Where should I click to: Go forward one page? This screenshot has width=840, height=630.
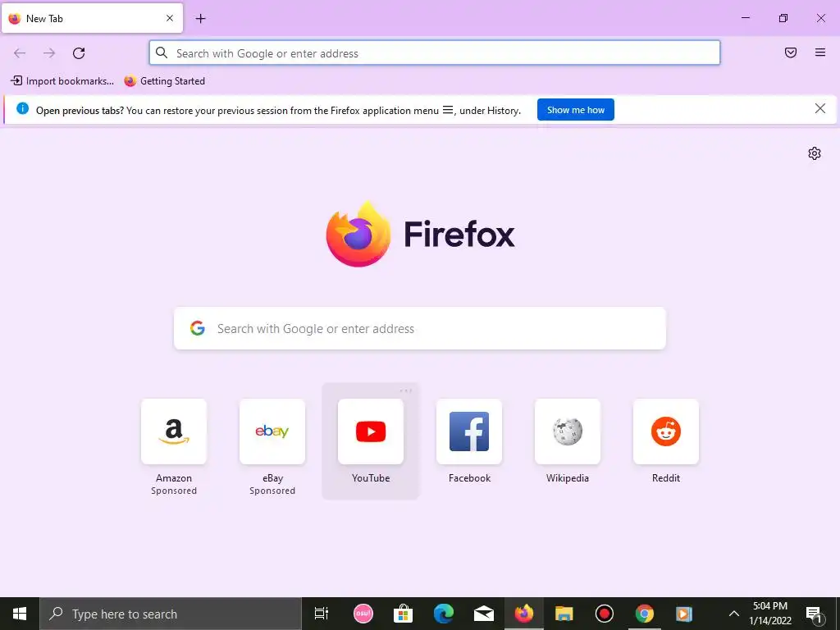click(x=49, y=53)
